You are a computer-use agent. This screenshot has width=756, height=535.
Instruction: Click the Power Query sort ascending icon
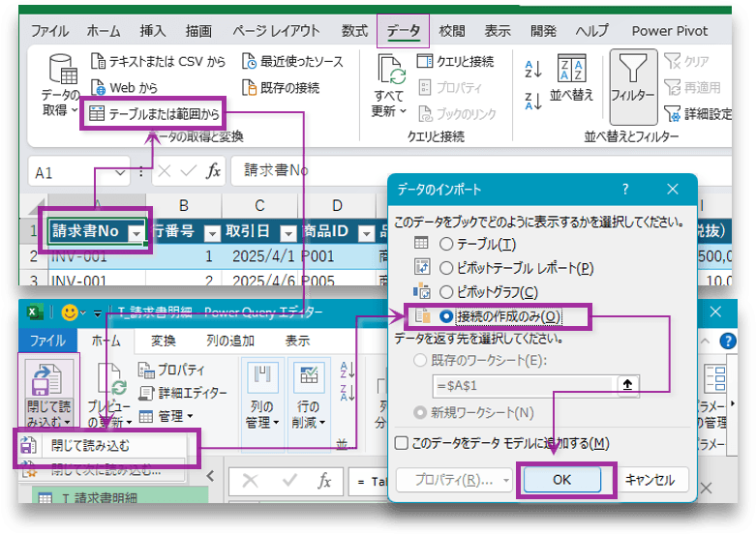(x=348, y=371)
